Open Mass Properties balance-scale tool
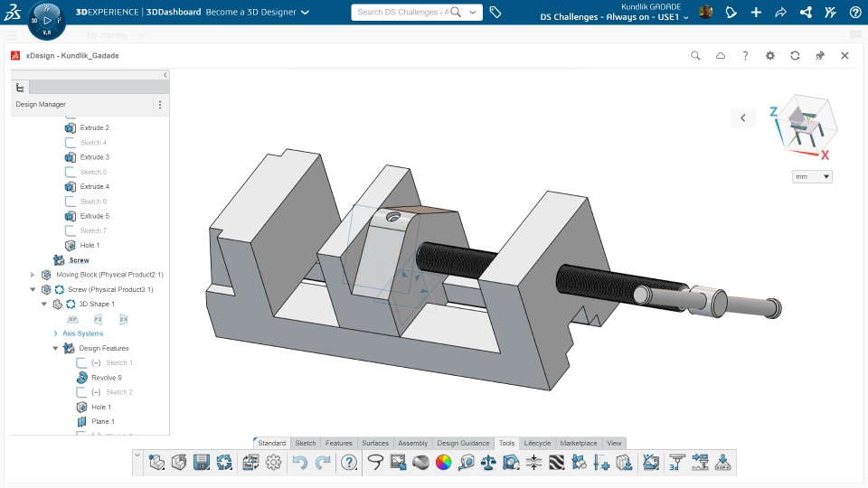 (x=488, y=462)
